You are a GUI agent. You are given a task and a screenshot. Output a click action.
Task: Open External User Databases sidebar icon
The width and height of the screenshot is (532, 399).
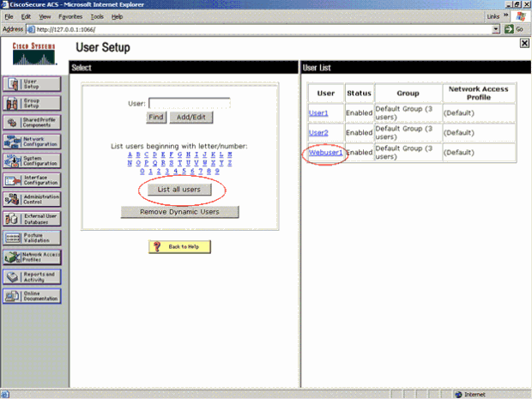click(32, 219)
